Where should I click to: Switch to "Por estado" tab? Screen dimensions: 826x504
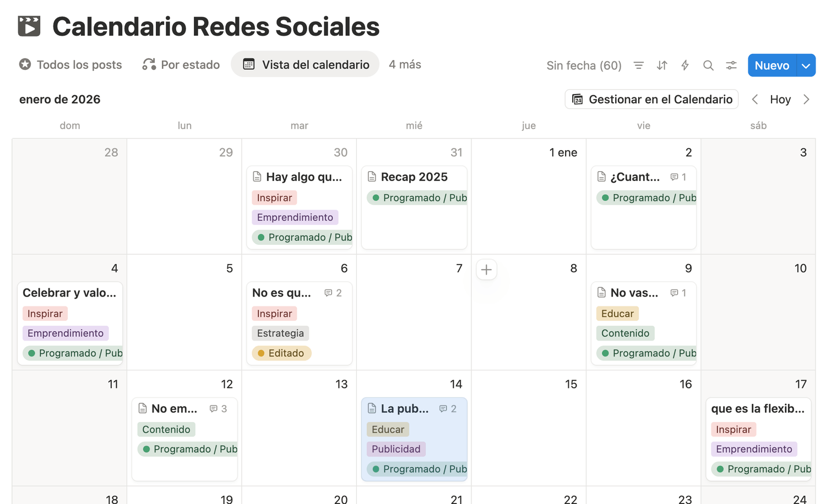click(x=181, y=64)
